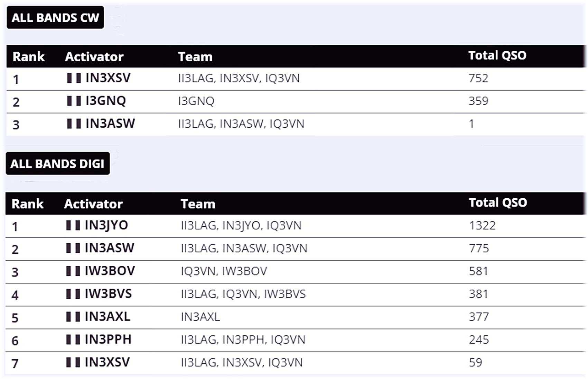Click the flag icon next to IN3ASW in DIGI table
The height and width of the screenshot is (380, 588).
(73, 248)
